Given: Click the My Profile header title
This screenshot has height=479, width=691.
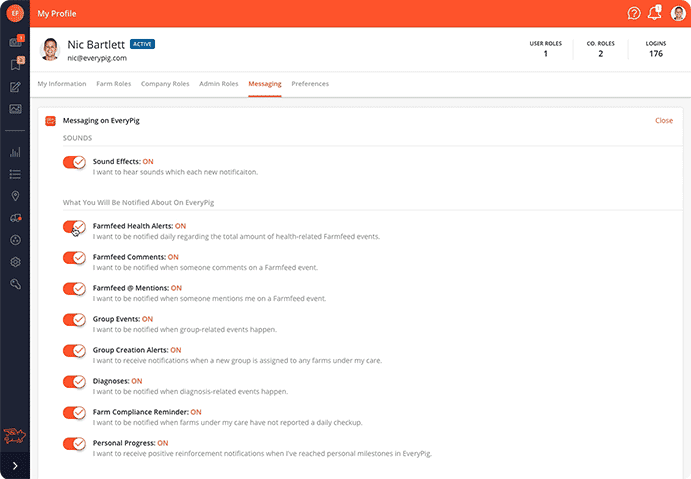Looking at the screenshot, I should pos(57,14).
